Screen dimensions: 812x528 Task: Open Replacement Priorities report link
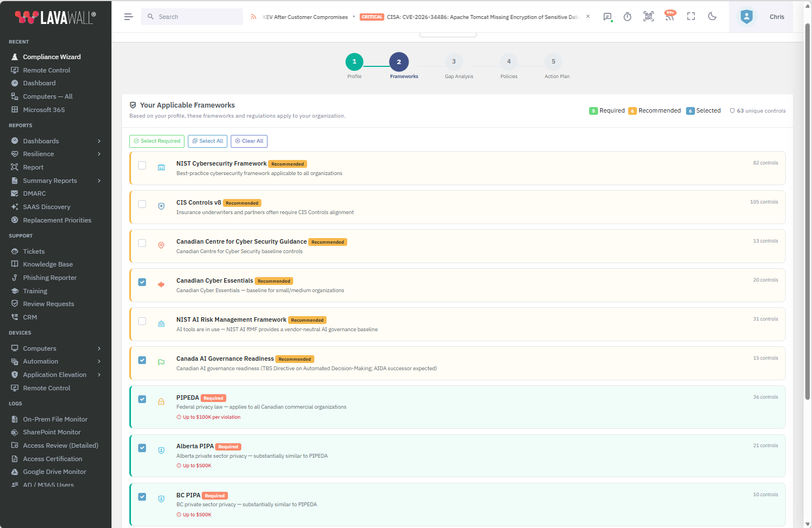pos(57,220)
